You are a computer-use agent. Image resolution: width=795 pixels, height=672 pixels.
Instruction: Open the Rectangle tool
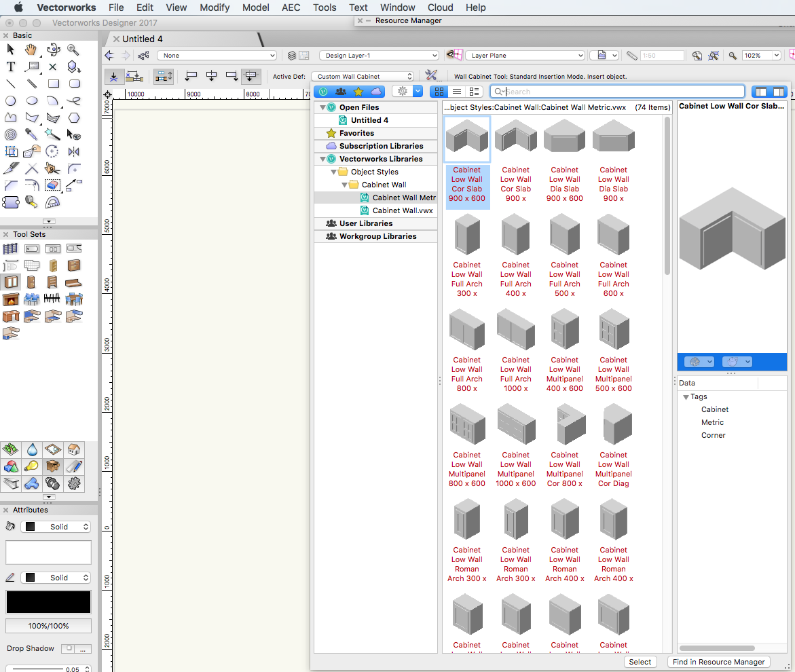point(54,83)
